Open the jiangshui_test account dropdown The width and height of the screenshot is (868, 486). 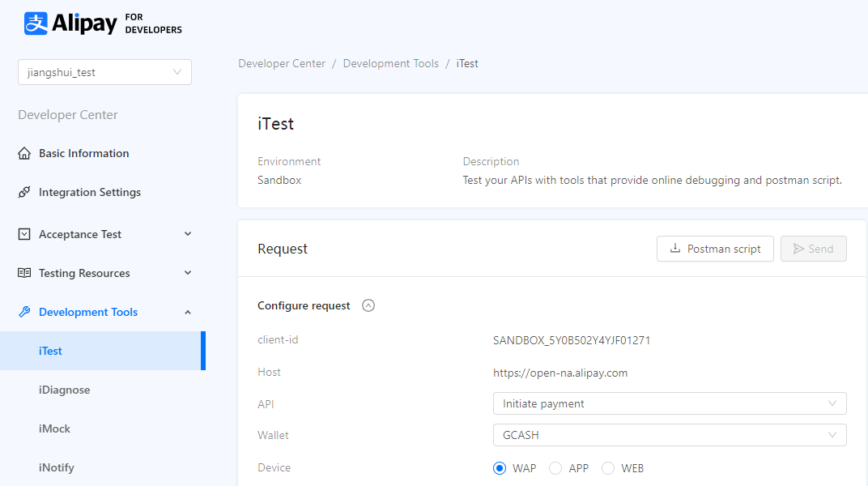[x=104, y=72]
